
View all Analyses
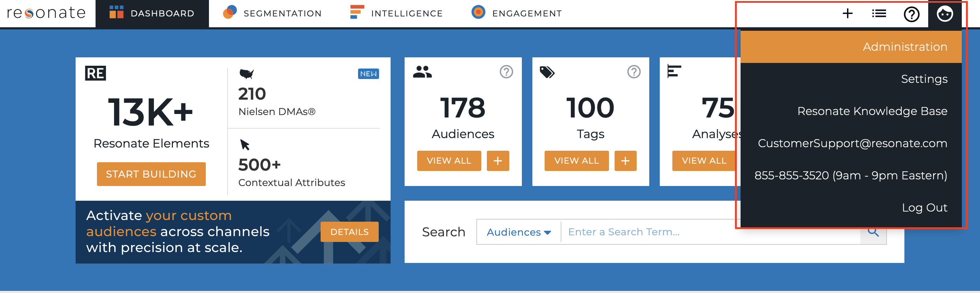click(x=704, y=161)
